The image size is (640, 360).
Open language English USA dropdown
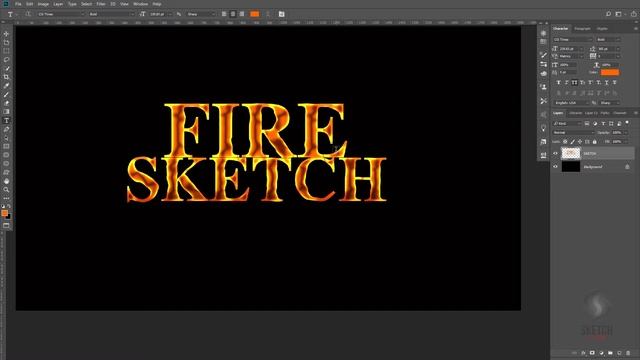[571, 103]
